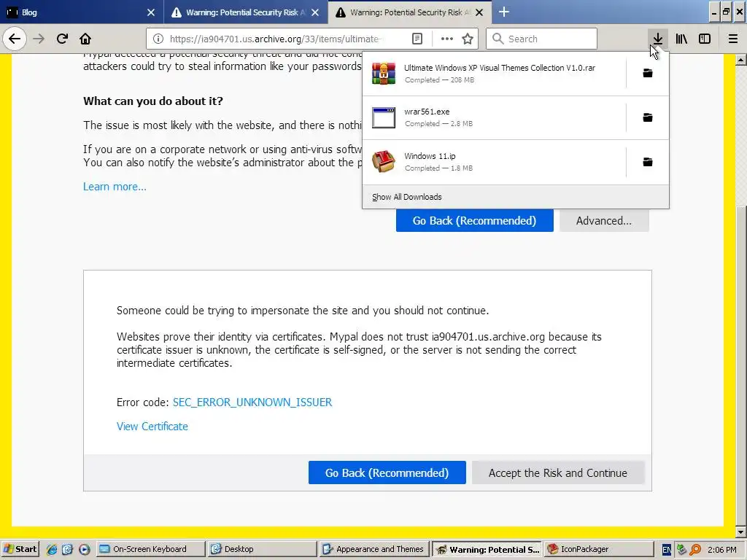Viewport: 747px width, 560px height.
Task: Toggle reader view in the address bar
Action: coord(417,39)
